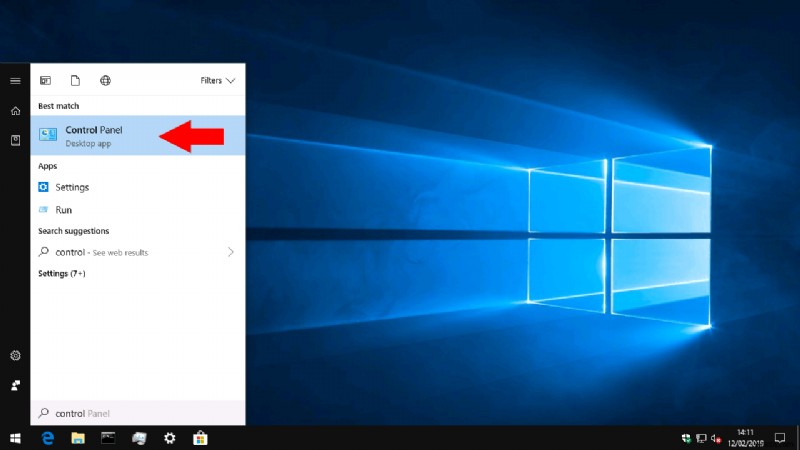Open the fourth pinned taskbar app icon
This screenshot has height=450, width=800.
click(139, 438)
